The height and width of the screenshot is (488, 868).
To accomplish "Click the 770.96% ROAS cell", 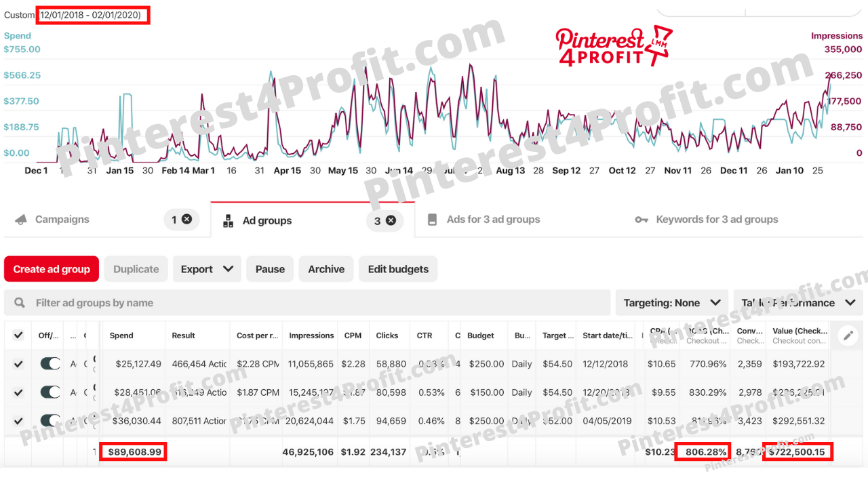I will 707,364.
